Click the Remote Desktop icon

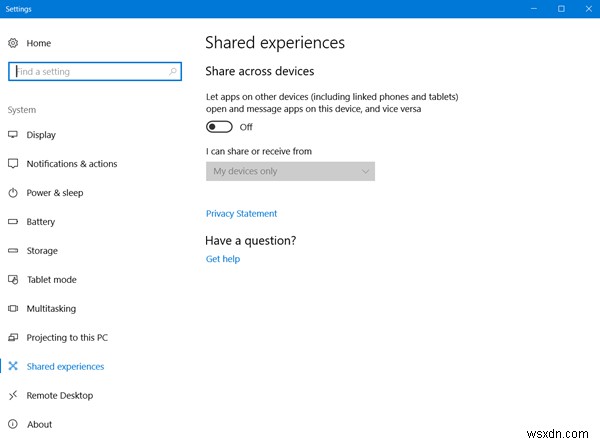[x=13, y=395]
